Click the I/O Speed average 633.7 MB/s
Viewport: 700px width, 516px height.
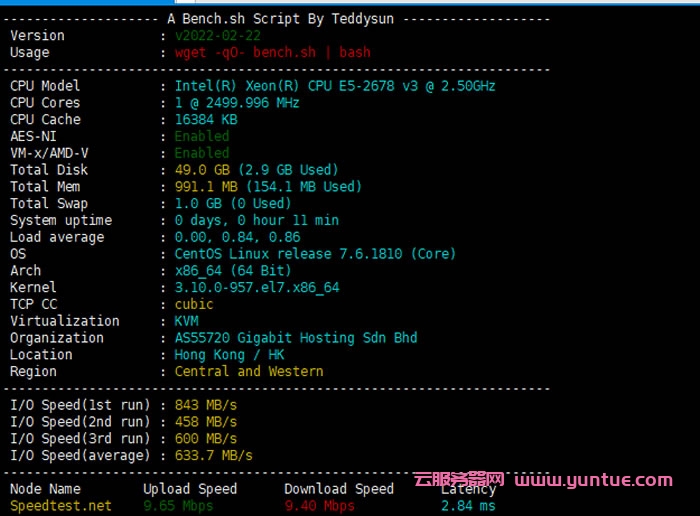pyautogui.click(x=213, y=455)
